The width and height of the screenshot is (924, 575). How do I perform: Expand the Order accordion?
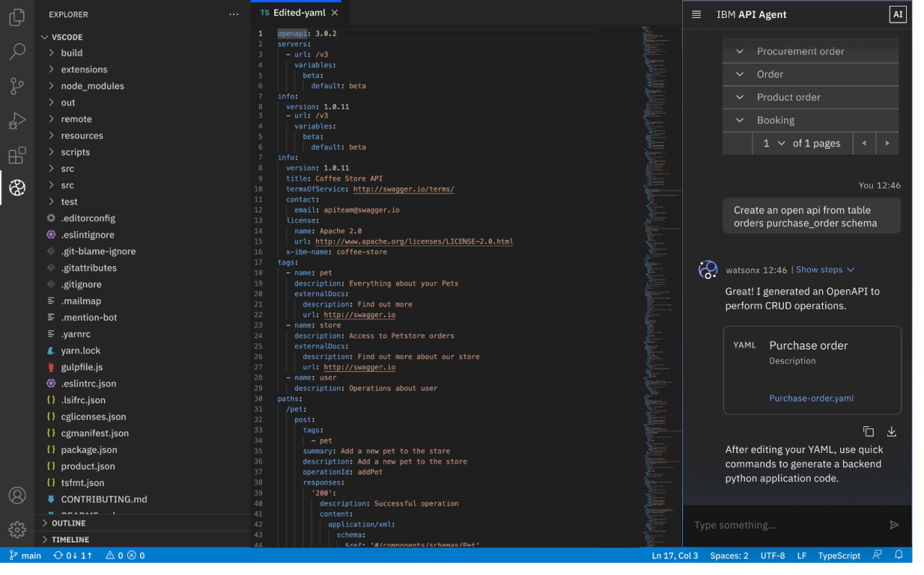pos(811,74)
